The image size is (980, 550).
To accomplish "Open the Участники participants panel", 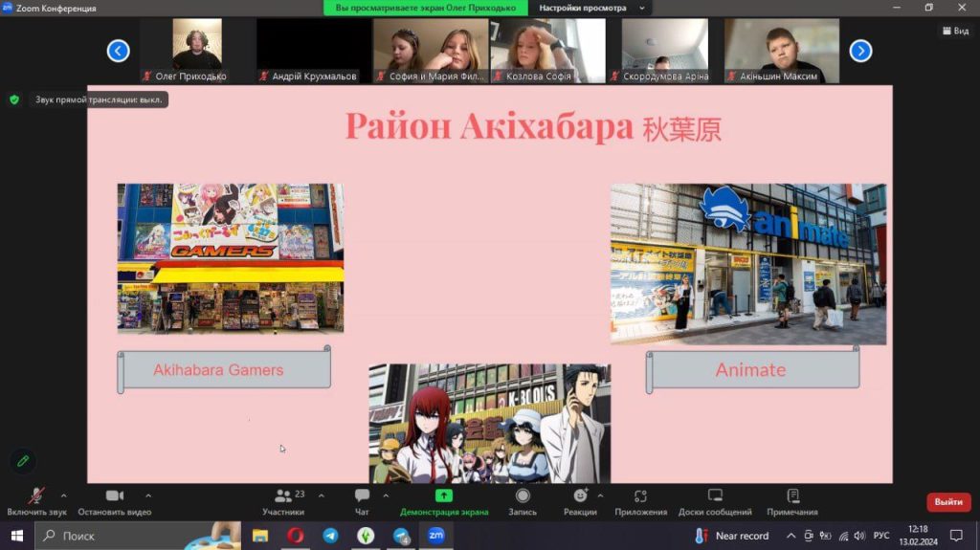I will point(283,502).
